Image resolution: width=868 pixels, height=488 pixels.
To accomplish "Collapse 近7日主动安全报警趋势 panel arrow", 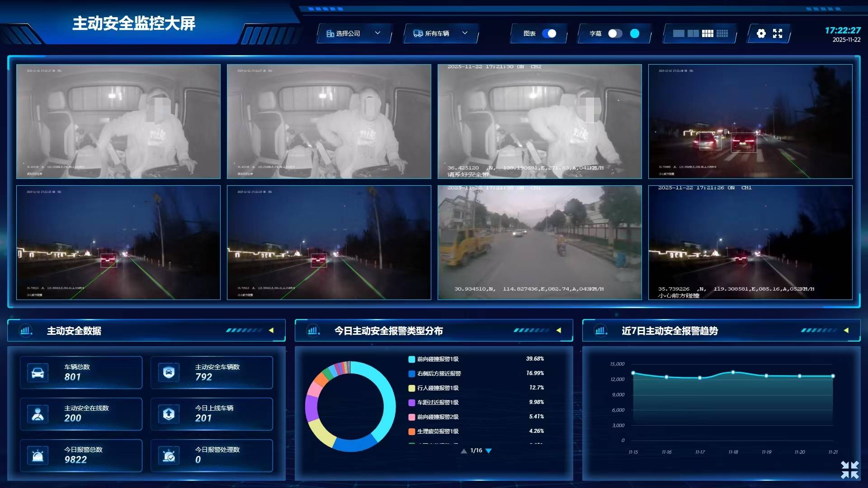I will pos(846,330).
